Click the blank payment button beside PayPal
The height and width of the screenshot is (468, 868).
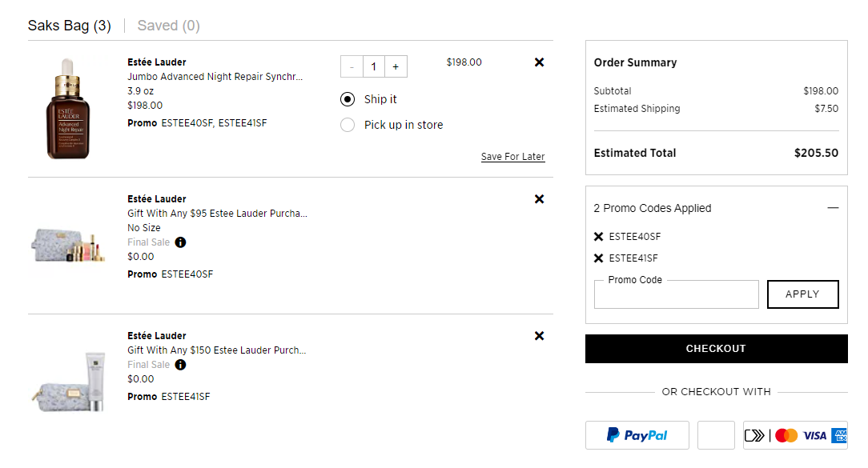(x=716, y=435)
